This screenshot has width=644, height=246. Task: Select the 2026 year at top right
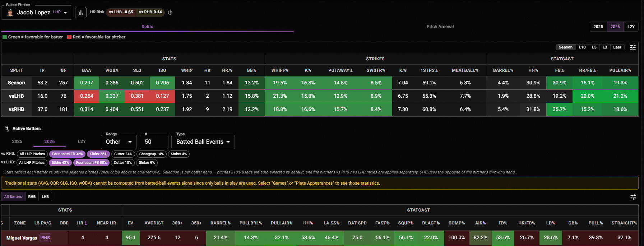(615, 27)
